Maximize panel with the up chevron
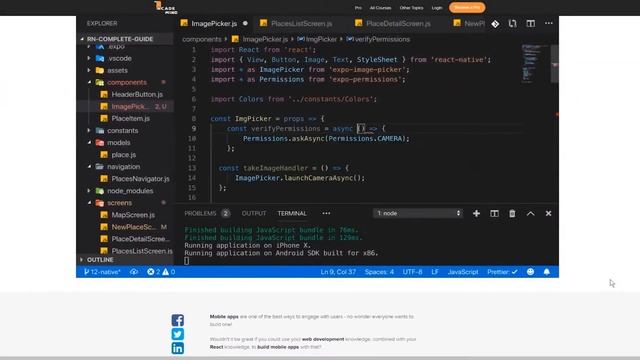 530,213
